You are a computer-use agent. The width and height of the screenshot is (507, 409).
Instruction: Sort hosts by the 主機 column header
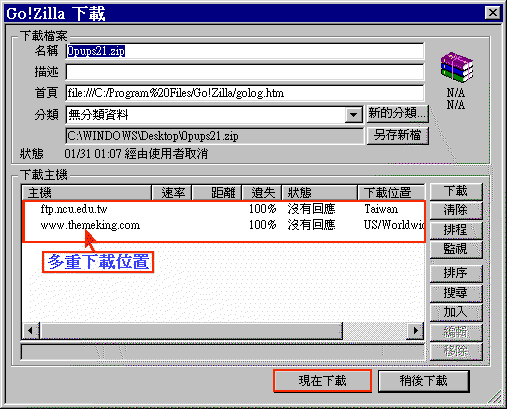pos(87,193)
